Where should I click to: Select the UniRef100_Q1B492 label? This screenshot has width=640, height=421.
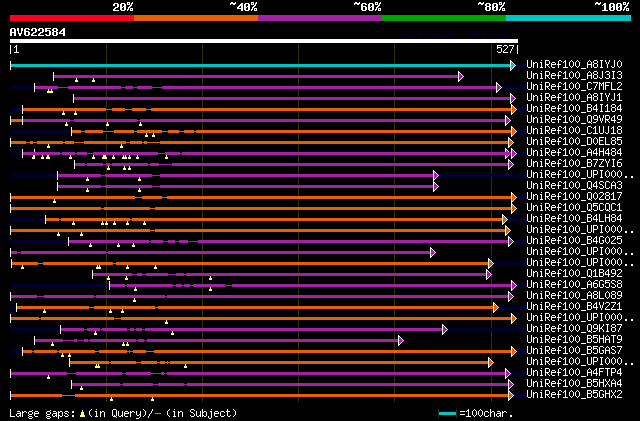click(574, 273)
